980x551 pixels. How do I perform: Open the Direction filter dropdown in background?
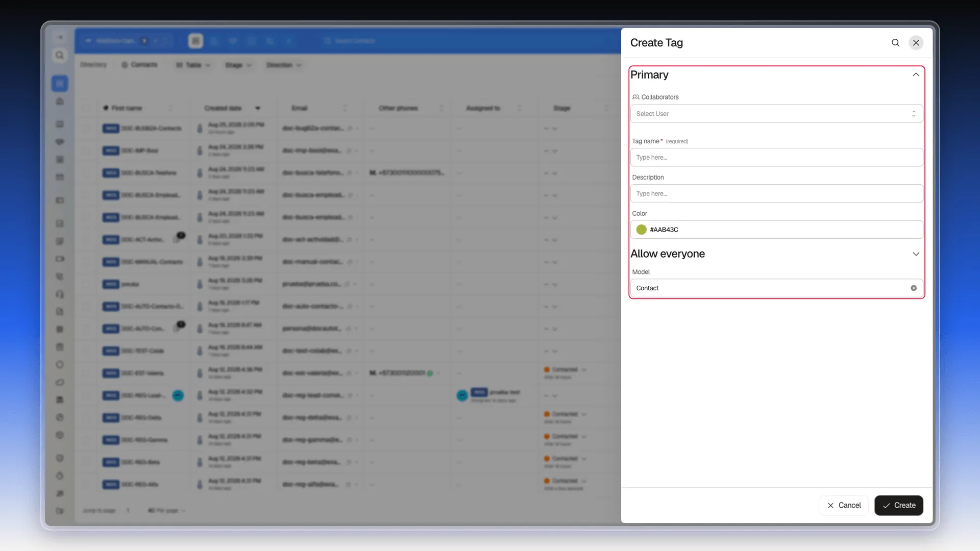click(x=284, y=65)
